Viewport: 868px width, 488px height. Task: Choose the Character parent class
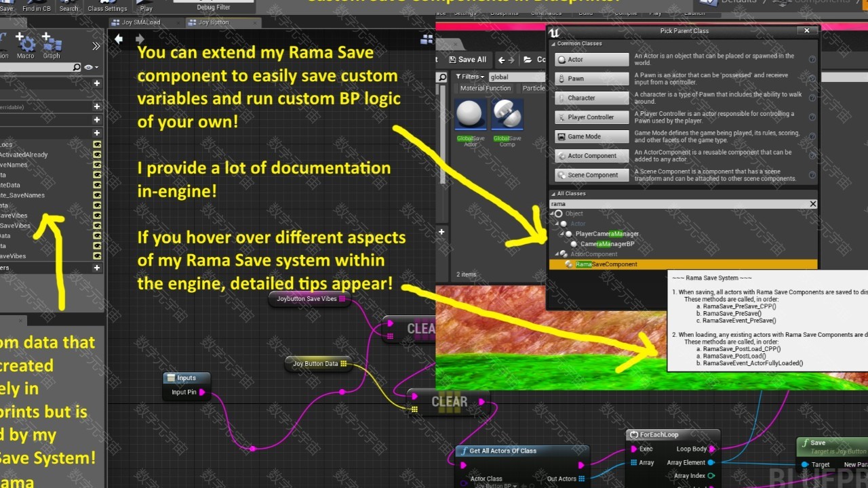point(592,98)
